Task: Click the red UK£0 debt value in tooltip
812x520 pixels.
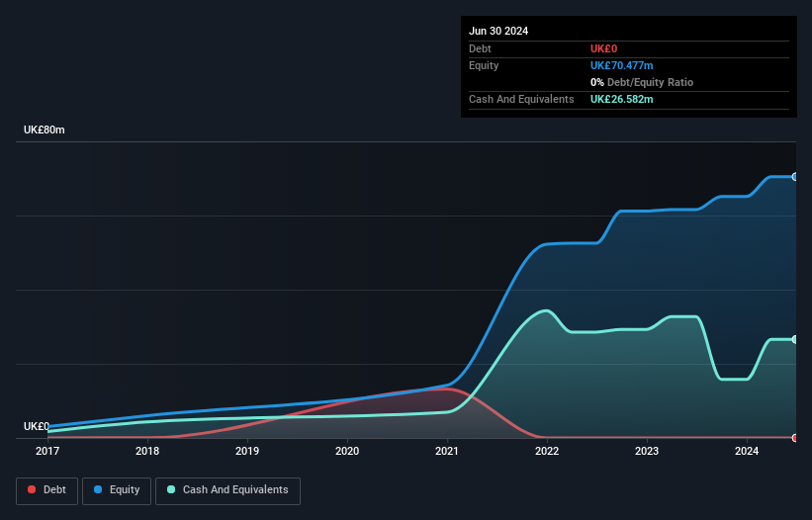Action: (x=604, y=48)
